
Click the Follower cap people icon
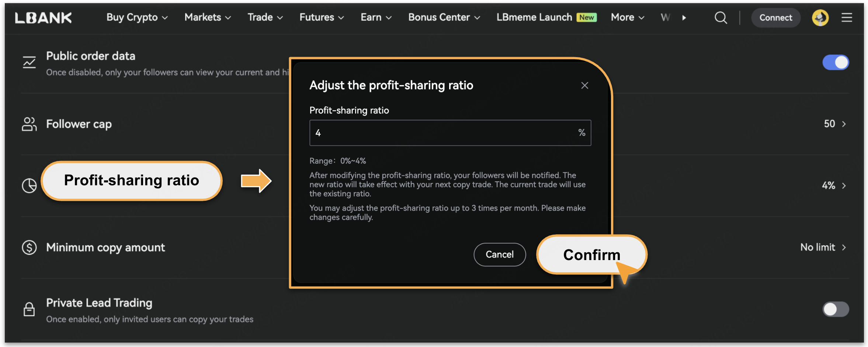tap(29, 124)
